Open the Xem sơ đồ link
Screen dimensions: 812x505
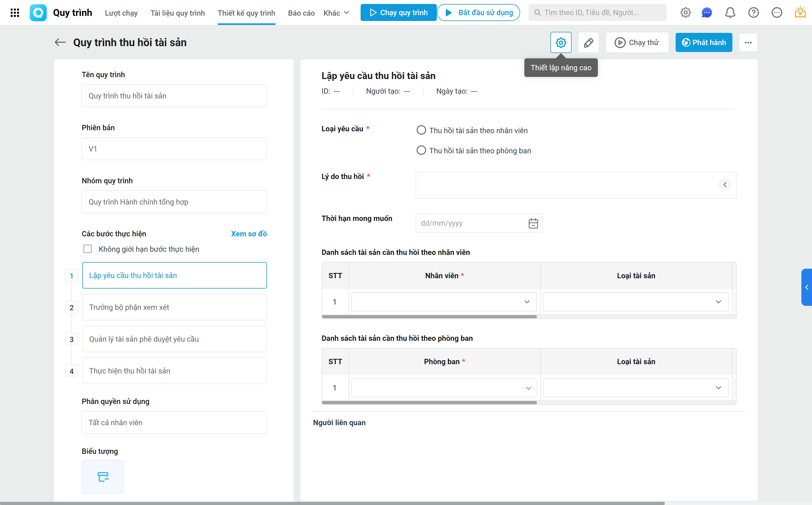[249, 234]
